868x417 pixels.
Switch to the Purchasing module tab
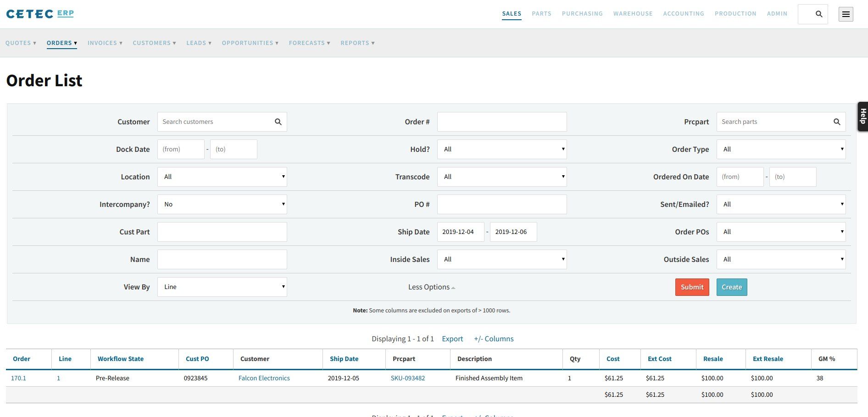(582, 14)
